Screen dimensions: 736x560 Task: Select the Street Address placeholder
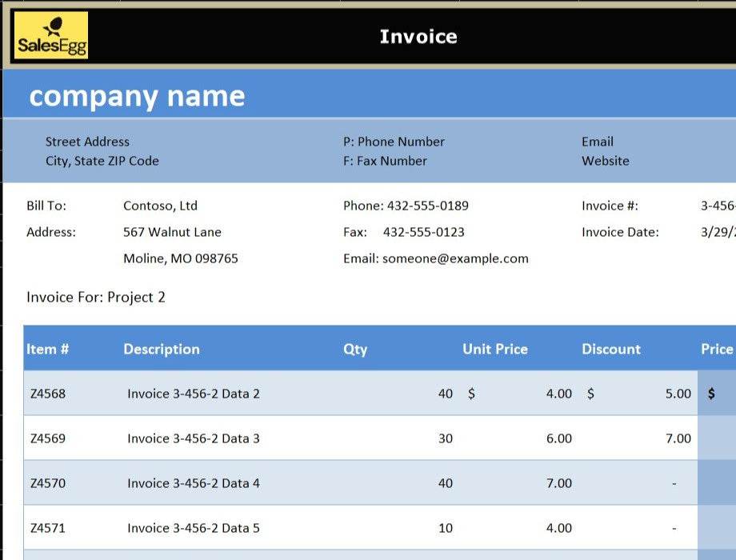87,142
